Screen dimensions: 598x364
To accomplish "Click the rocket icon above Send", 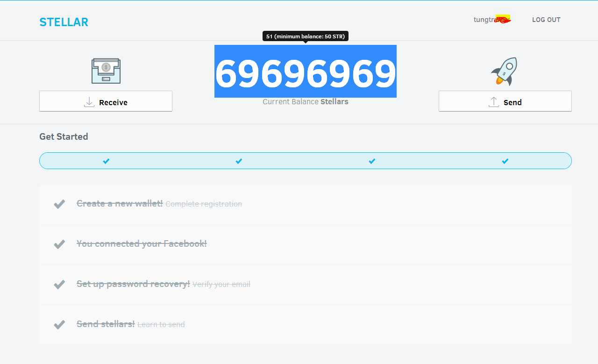I will 505,71.
